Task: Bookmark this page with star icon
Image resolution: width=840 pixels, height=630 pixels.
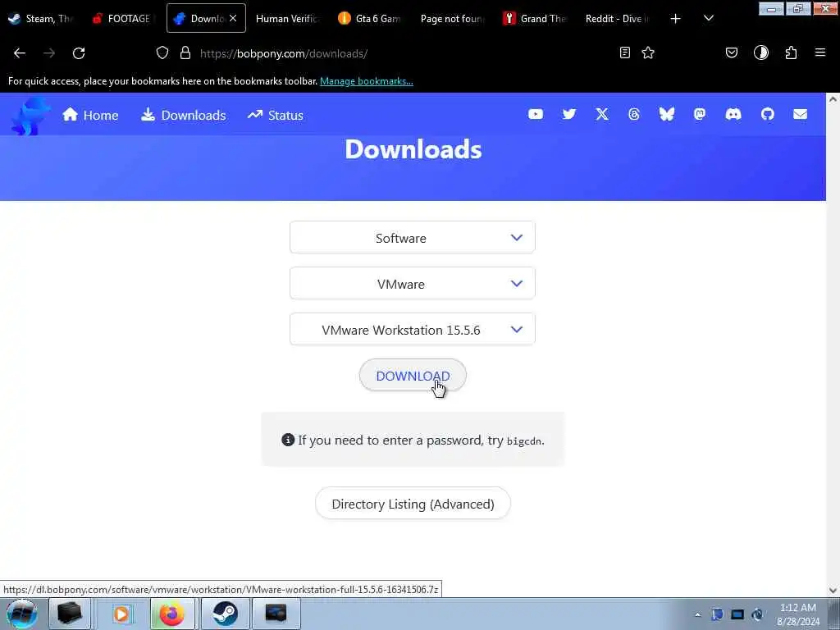Action: (648, 52)
